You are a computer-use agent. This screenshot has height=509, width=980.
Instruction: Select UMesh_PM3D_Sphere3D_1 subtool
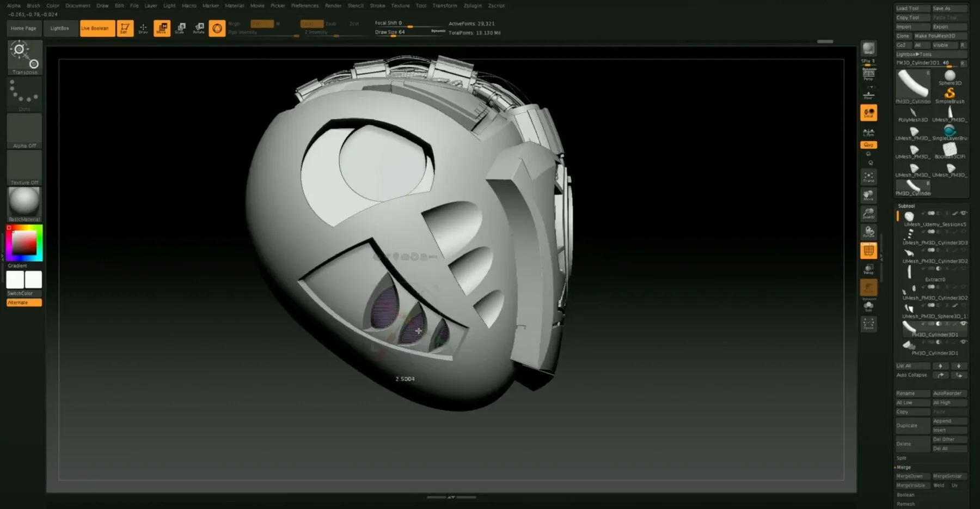coord(932,311)
